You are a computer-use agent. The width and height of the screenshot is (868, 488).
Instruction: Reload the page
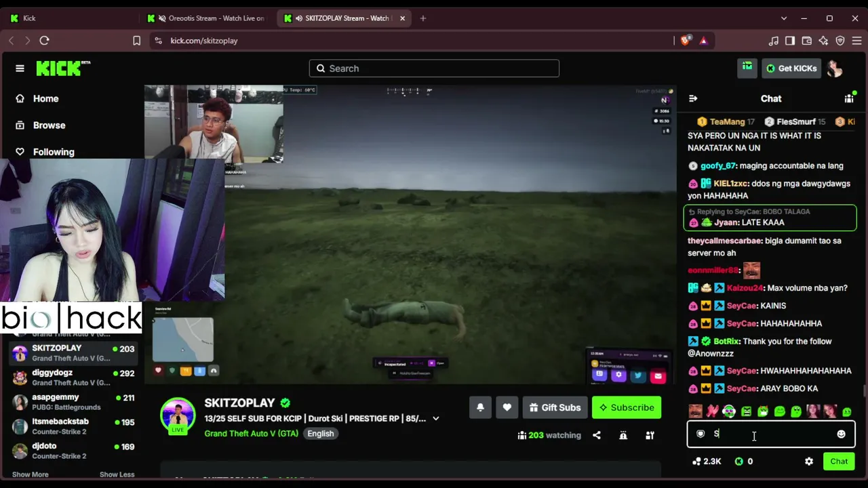tap(44, 41)
